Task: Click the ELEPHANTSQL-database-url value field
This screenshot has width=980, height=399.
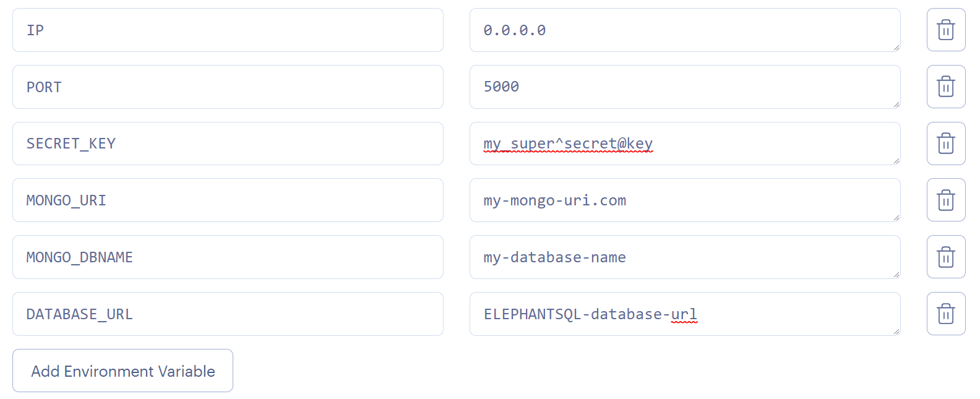Action: pyautogui.click(x=685, y=314)
